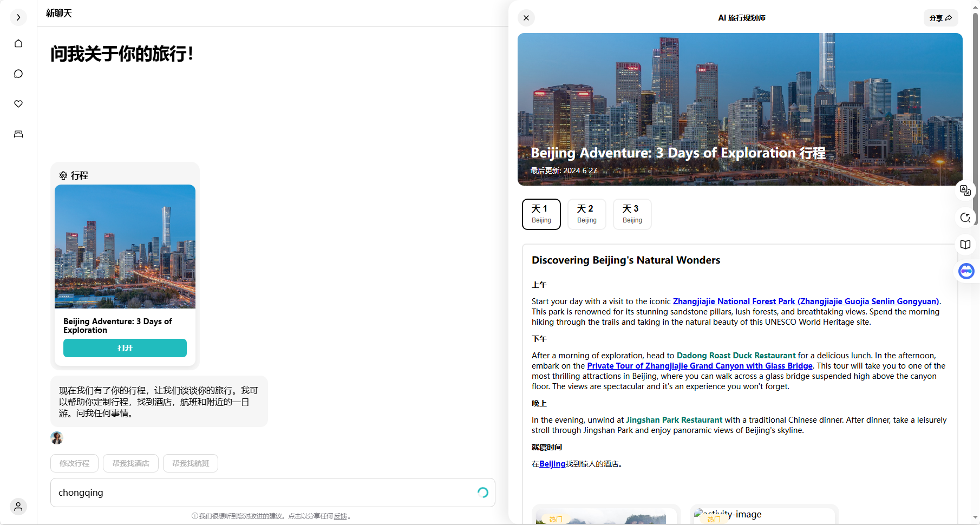The height and width of the screenshot is (525, 980).
Task: Expand the left sidebar with chevron arrow
Action: coord(18,17)
